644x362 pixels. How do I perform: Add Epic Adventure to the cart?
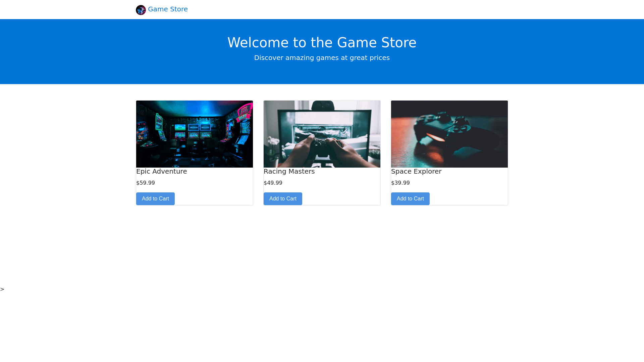(155, 198)
